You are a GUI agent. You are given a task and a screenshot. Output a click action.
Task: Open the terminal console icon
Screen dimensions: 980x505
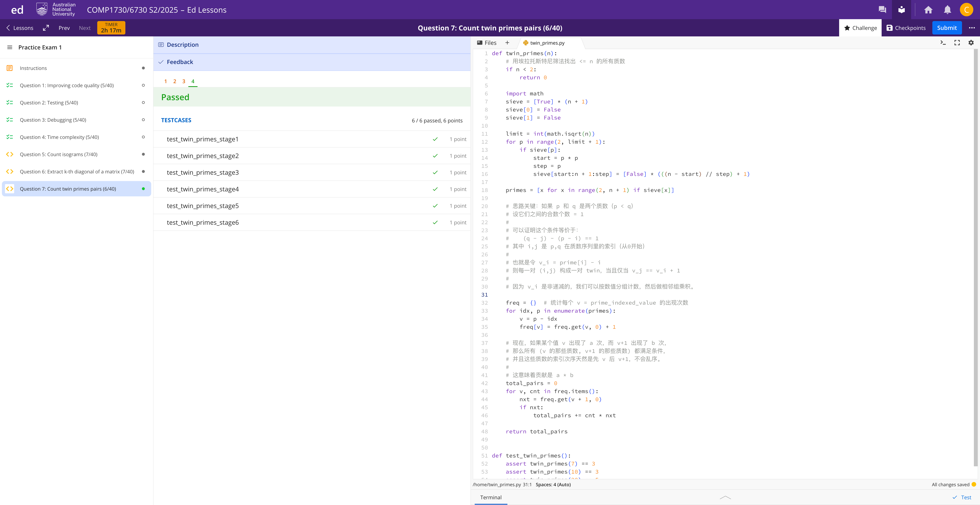point(943,43)
